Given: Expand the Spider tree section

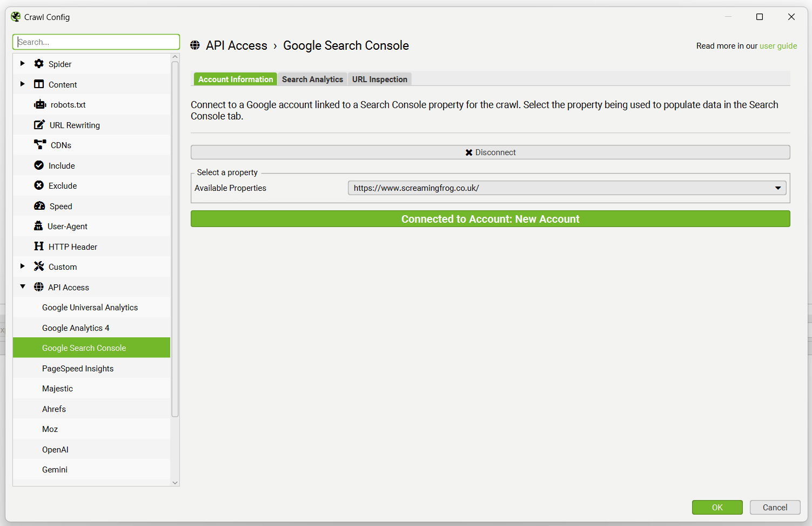Looking at the screenshot, I should click(22, 64).
